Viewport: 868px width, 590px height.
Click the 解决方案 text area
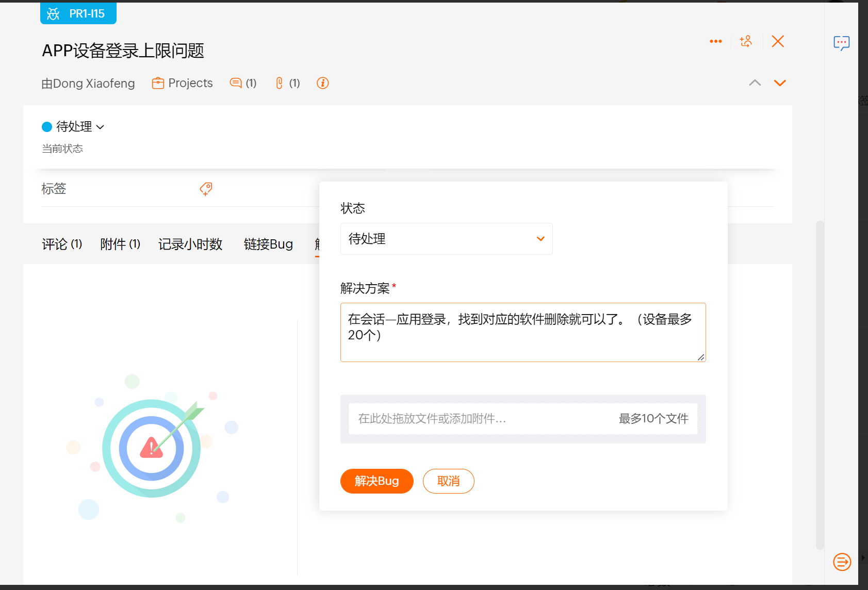point(522,332)
